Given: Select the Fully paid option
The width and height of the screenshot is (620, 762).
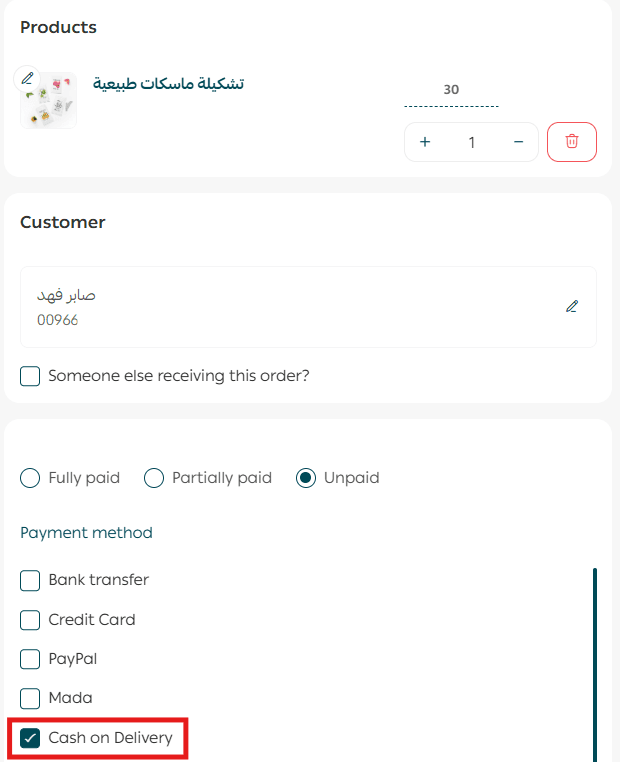Looking at the screenshot, I should [x=31, y=478].
